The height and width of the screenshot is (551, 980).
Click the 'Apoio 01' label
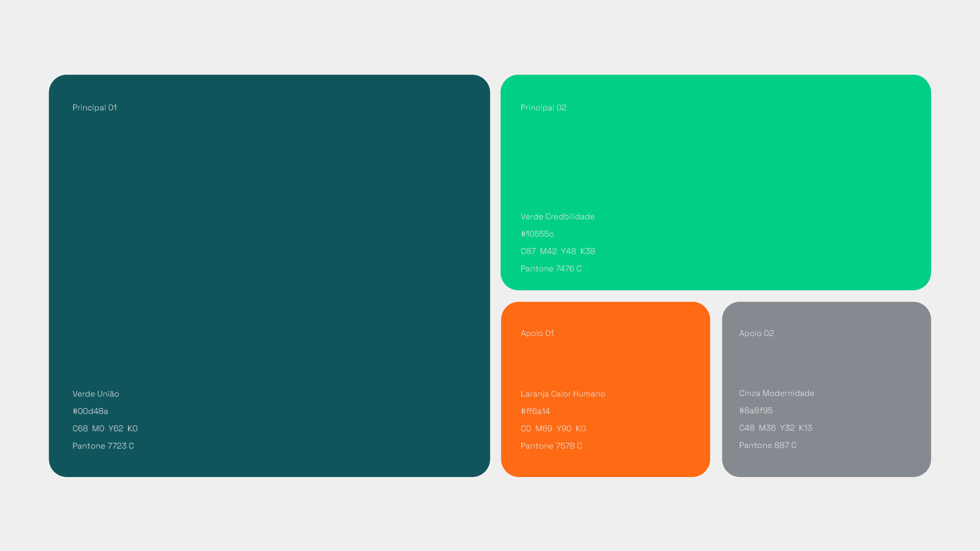pyautogui.click(x=537, y=333)
